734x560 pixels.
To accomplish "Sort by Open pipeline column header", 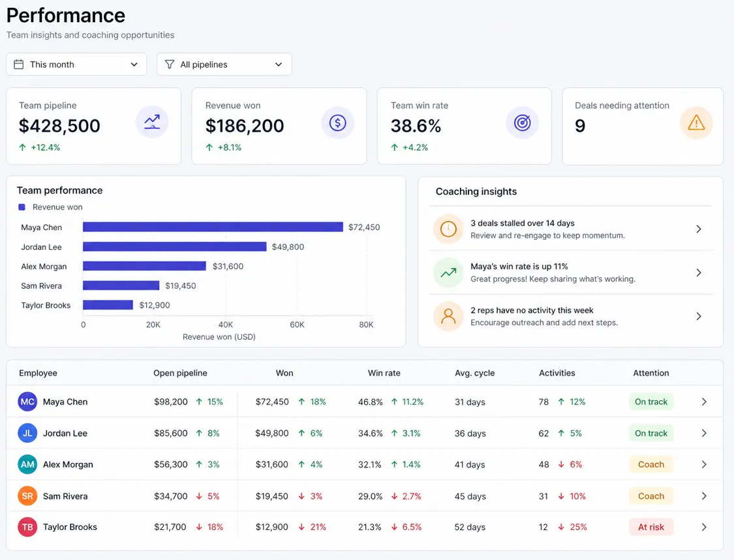I will click(180, 373).
